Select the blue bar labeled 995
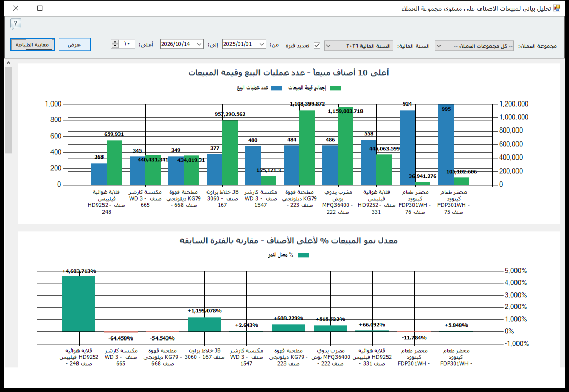The image size is (569, 392). [446, 144]
